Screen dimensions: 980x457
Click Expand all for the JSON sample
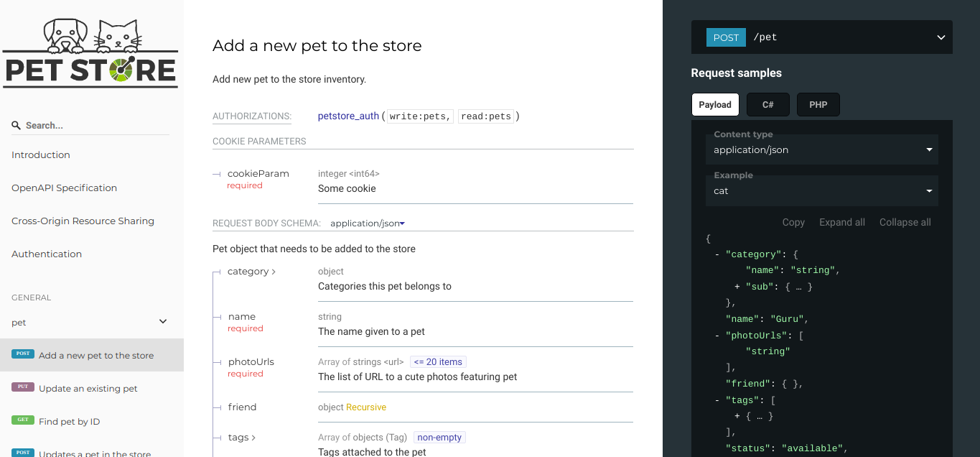[x=842, y=222]
